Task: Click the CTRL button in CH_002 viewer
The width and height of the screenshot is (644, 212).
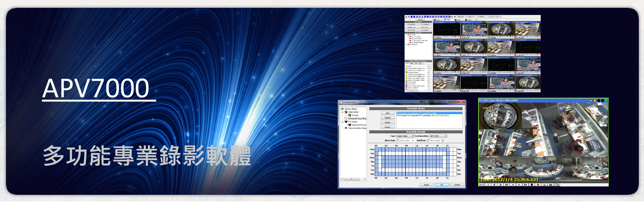Action: (557, 185)
